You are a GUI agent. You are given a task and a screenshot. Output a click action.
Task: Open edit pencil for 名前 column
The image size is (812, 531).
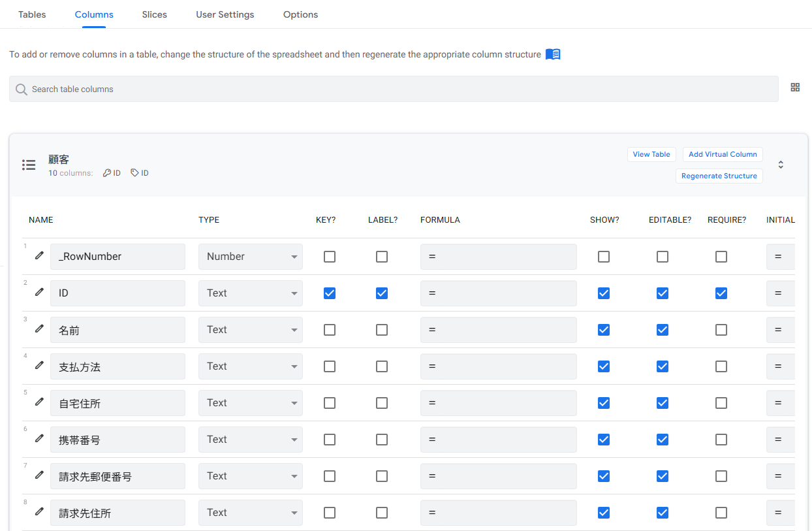39,329
